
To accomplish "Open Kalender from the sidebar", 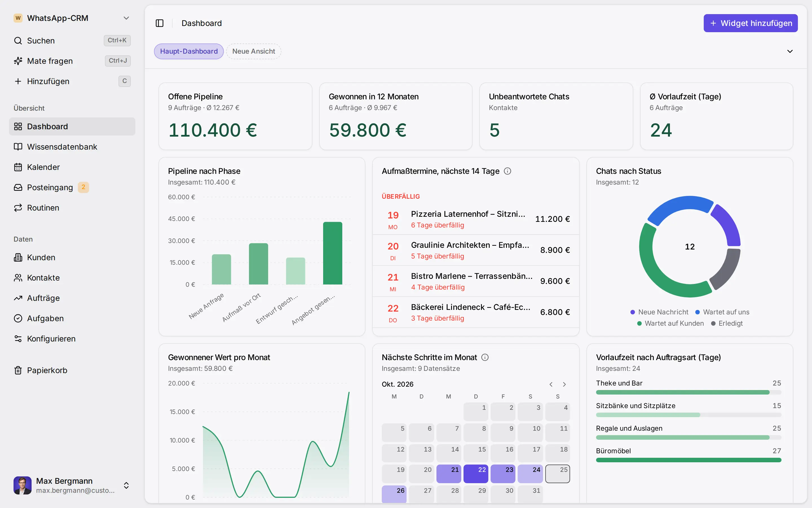I will point(72,167).
